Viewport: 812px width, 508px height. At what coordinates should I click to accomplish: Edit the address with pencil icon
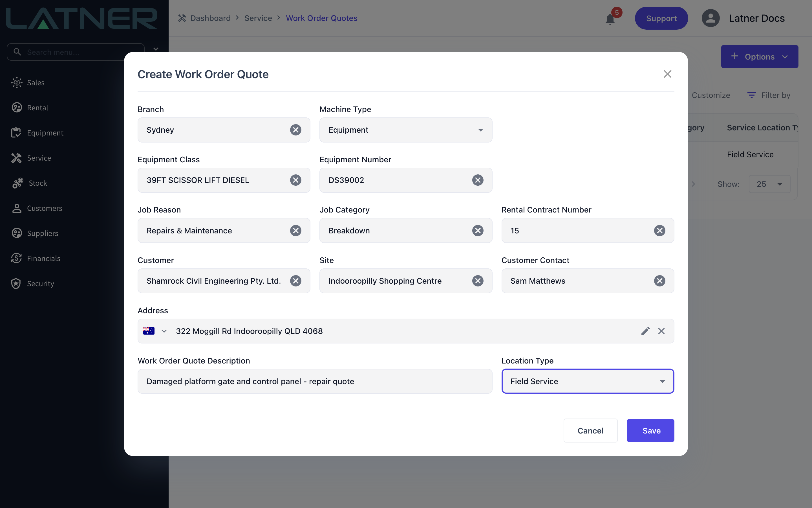[x=646, y=331]
